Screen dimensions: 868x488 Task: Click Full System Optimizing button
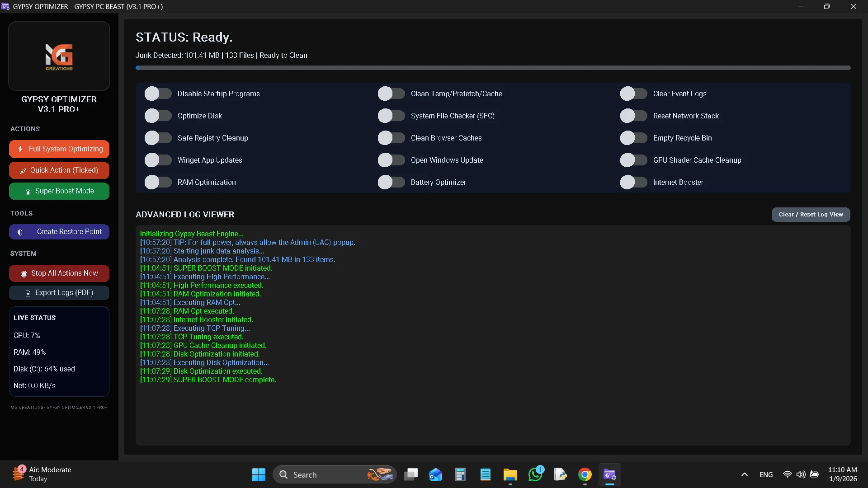(59, 149)
